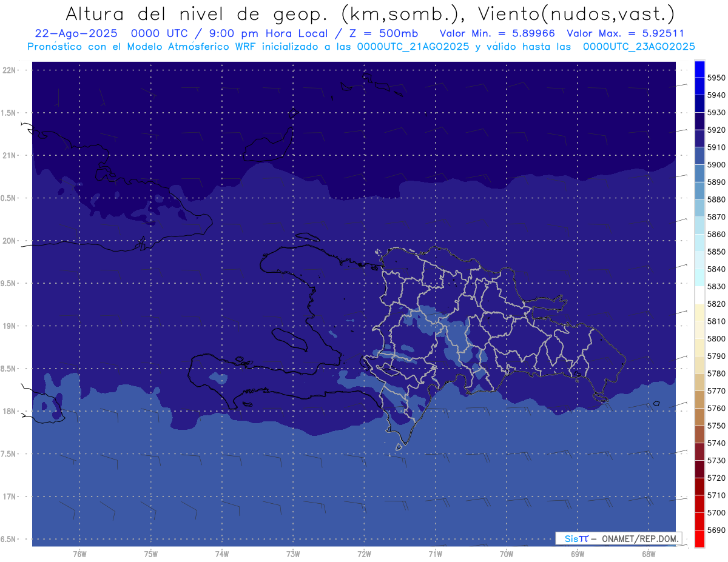Viewport: 728px width, 562px height.
Task: Click the 5690 color scale label
Action: 716,530
